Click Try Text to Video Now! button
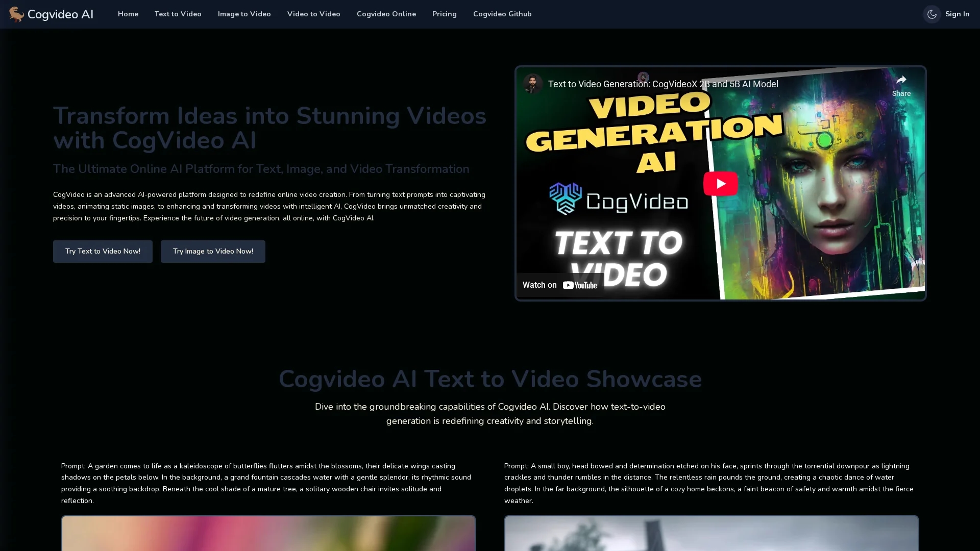 pyautogui.click(x=103, y=252)
